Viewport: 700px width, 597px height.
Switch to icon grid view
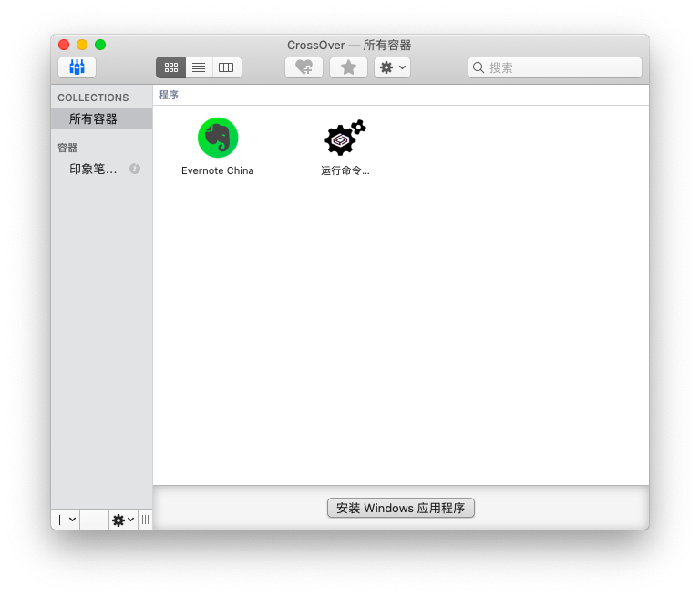(171, 67)
